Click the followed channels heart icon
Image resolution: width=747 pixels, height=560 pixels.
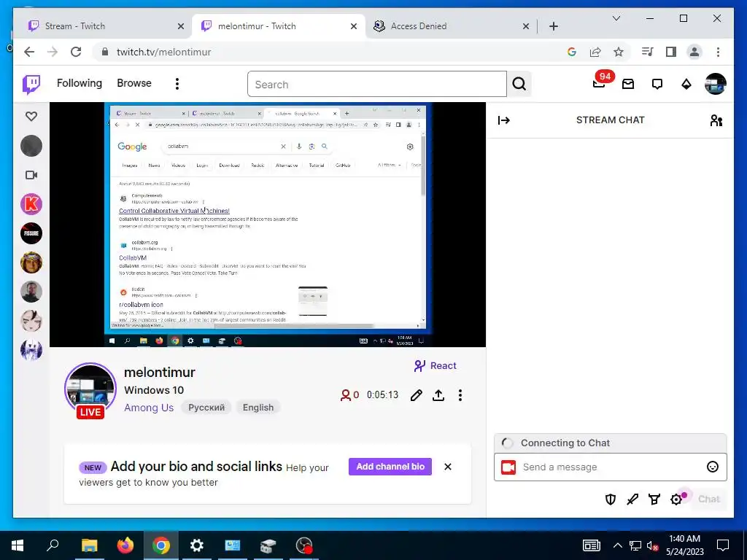click(x=31, y=116)
